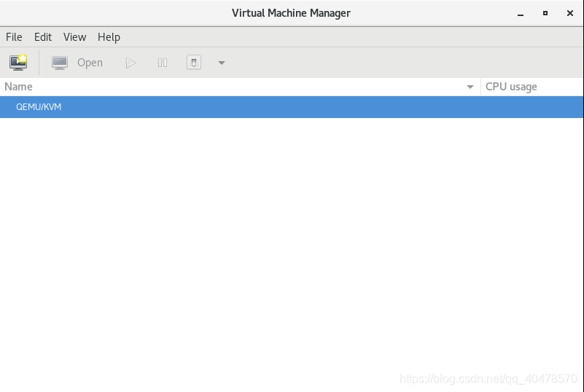Click the Shut down virtual machine icon
Viewport: 584px width, 392px height.
coord(194,62)
